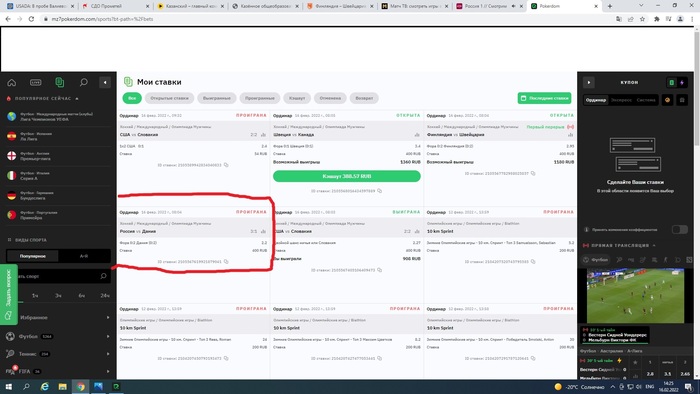Select the Ординар coupon tab
The width and height of the screenshot is (700, 394).
pos(596,100)
